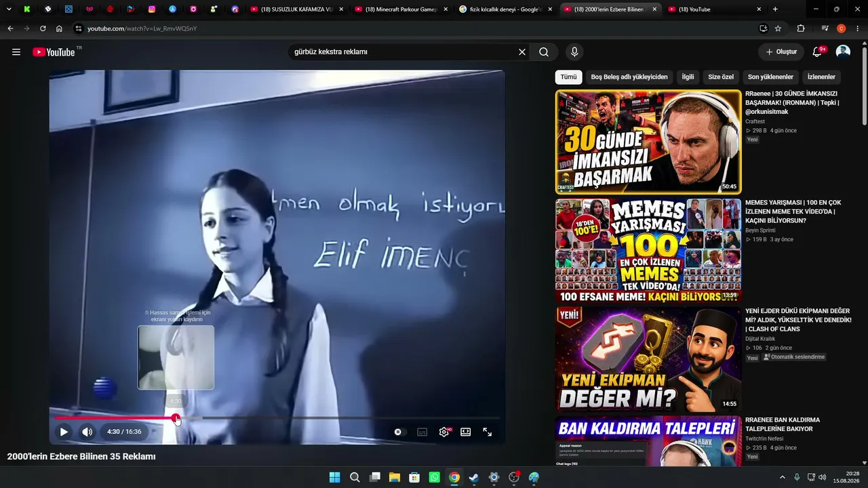Viewport: 868px width, 488px height.
Task: Open YouTube notifications bell
Action: [818, 52]
